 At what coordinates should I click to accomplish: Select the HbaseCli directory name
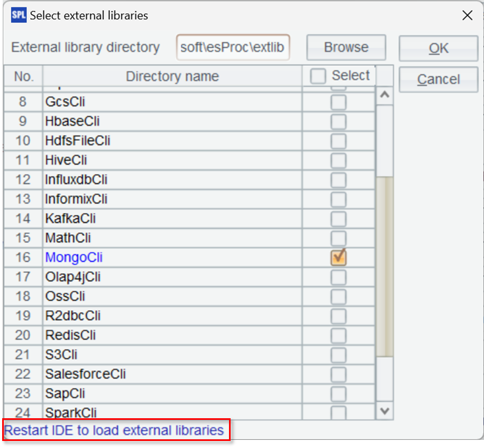click(72, 122)
